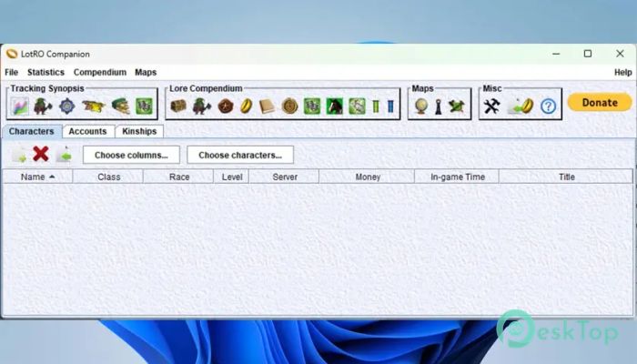Click the Race column header
This screenshot has width=637, height=364.
[178, 177]
